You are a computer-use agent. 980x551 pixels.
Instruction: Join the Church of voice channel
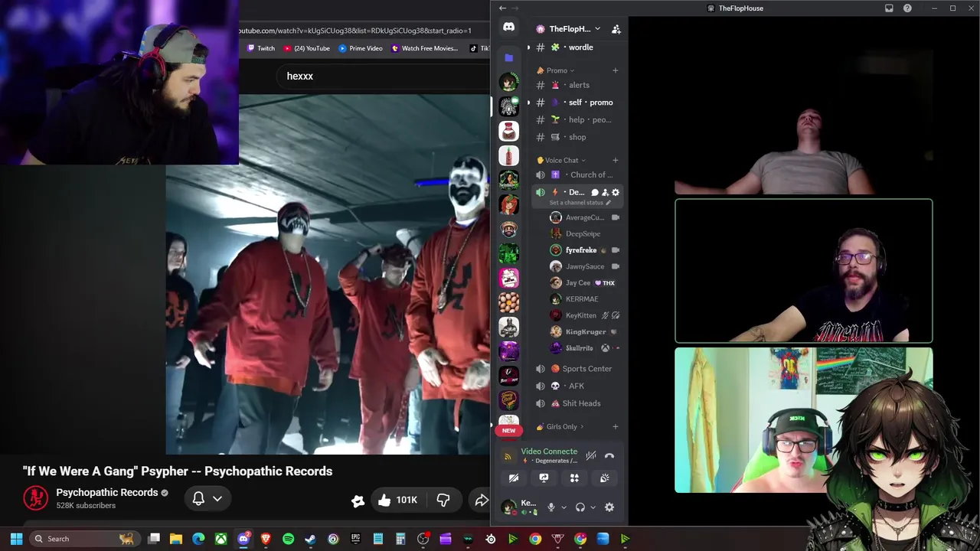pos(577,174)
